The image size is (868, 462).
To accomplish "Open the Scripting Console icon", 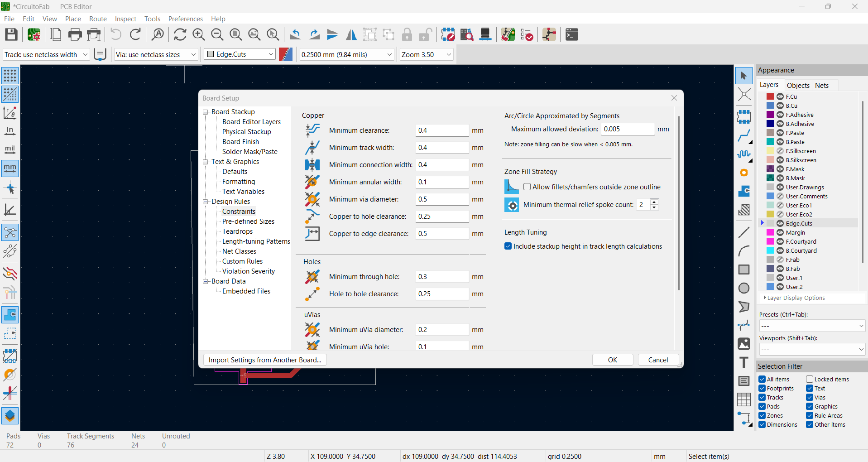I will pos(572,34).
